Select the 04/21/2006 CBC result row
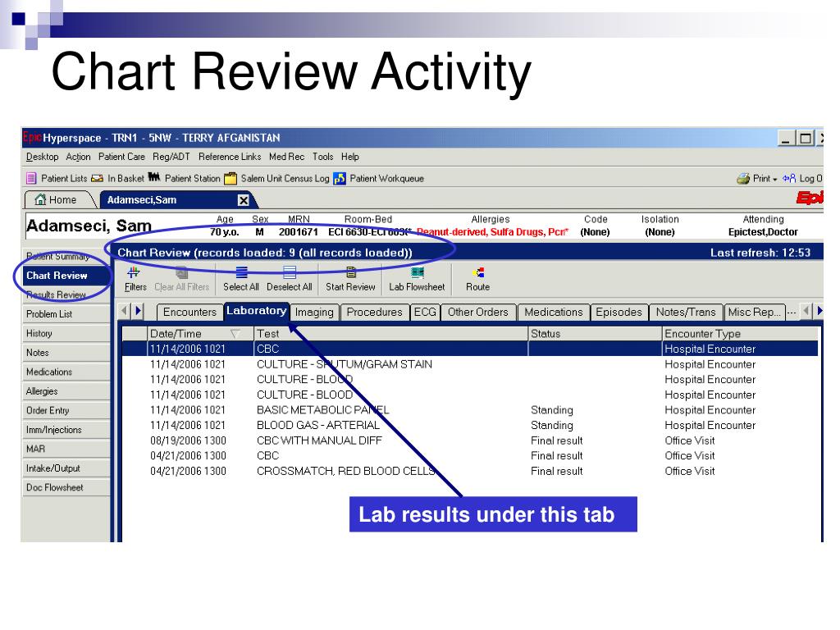The height and width of the screenshot is (630, 840). click(470, 456)
